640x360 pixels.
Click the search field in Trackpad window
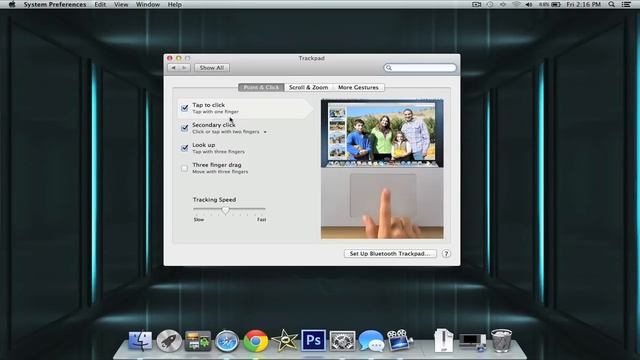(x=420, y=68)
